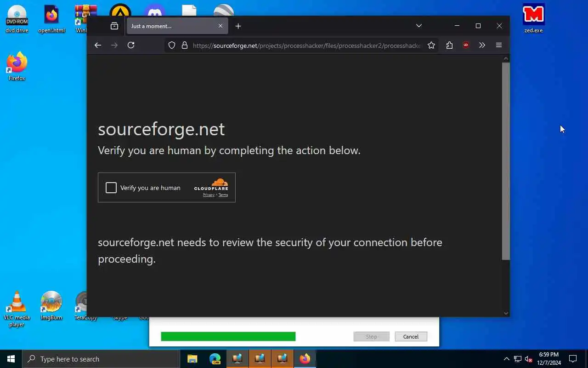Click the 'sourceforge.net' page heading

[161, 129]
